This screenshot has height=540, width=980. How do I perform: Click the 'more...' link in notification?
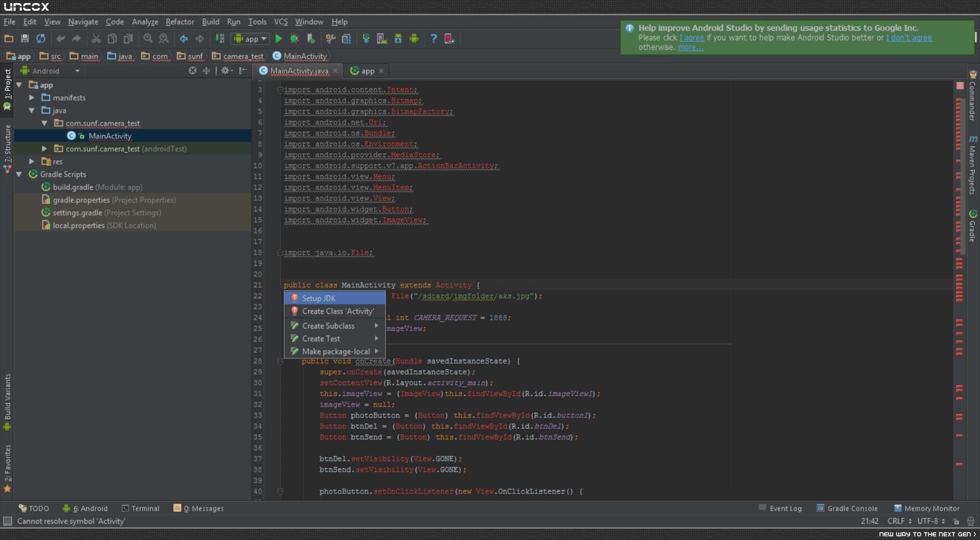691,48
